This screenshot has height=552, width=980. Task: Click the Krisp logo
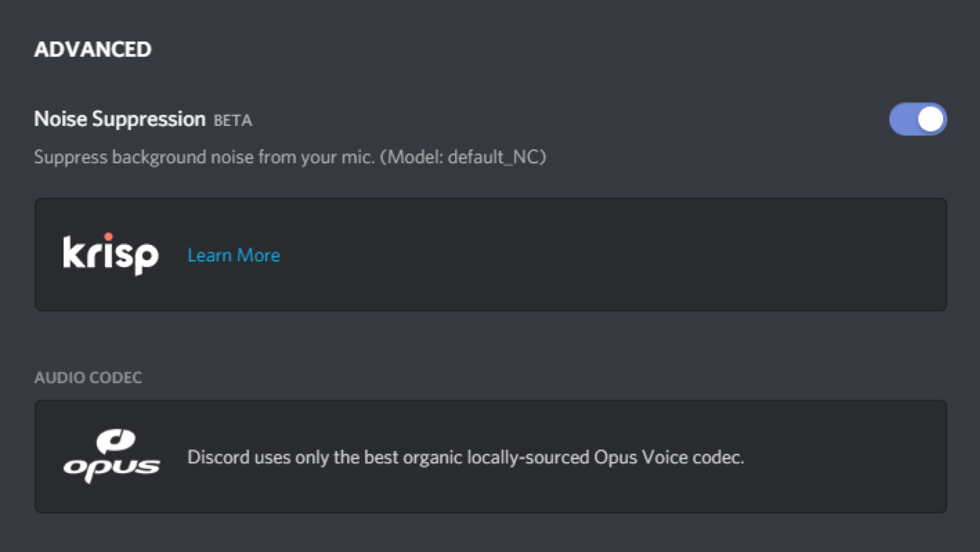pos(111,254)
